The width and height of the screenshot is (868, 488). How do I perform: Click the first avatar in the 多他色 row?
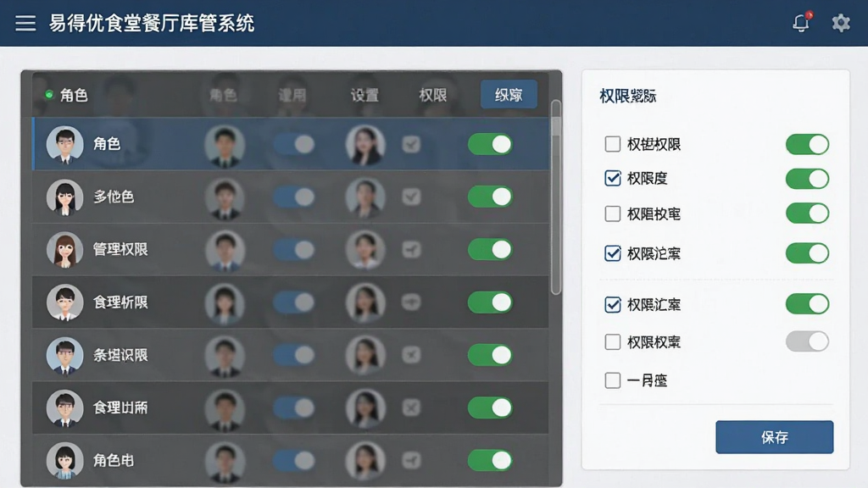(64, 197)
